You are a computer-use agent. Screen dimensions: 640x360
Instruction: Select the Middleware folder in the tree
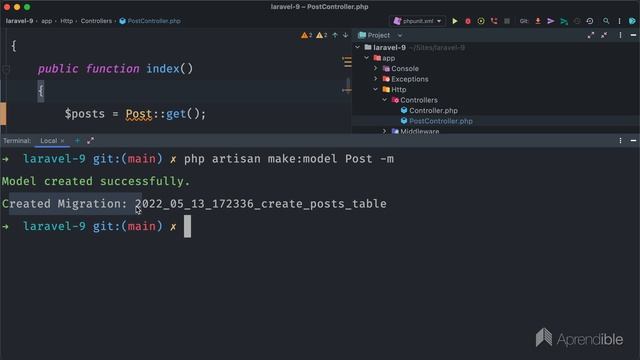click(420, 131)
